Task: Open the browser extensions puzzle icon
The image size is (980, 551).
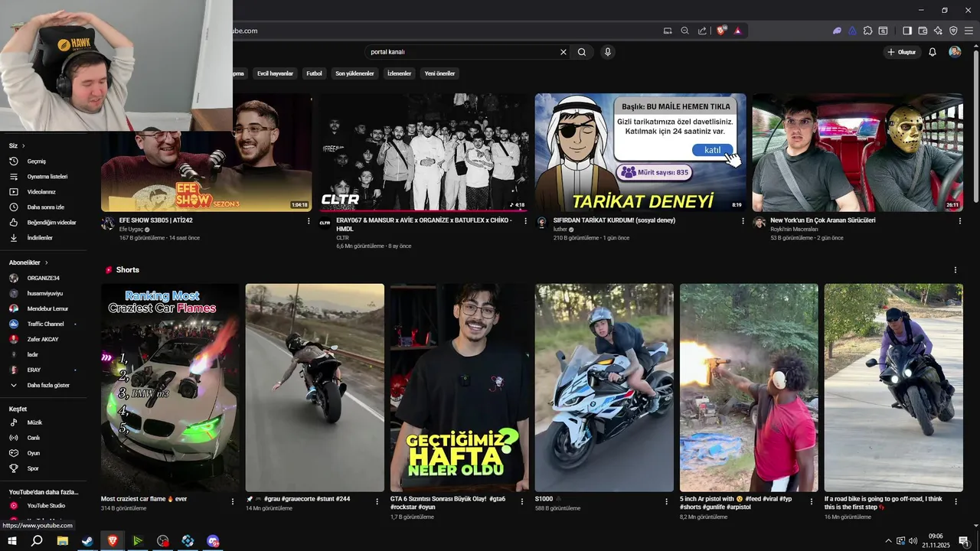Action: (867, 31)
